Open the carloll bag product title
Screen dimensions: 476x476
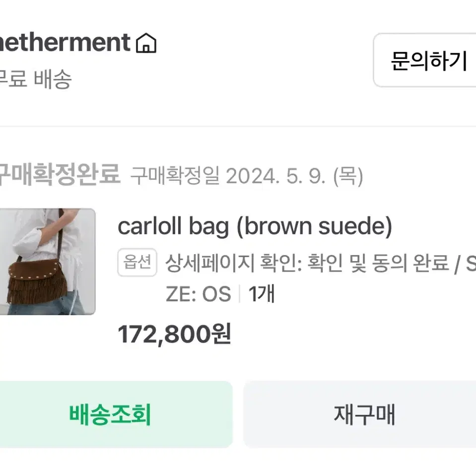[173, 226]
